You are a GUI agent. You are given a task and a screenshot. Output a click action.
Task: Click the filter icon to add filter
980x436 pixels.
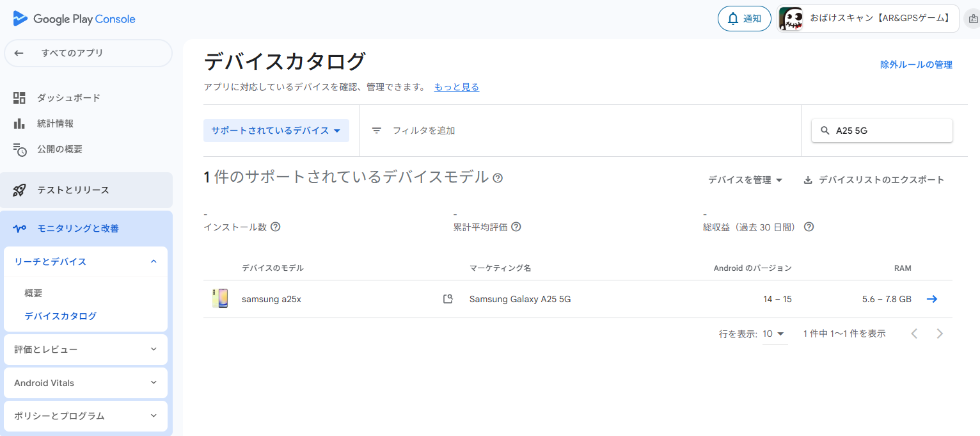(x=377, y=131)
